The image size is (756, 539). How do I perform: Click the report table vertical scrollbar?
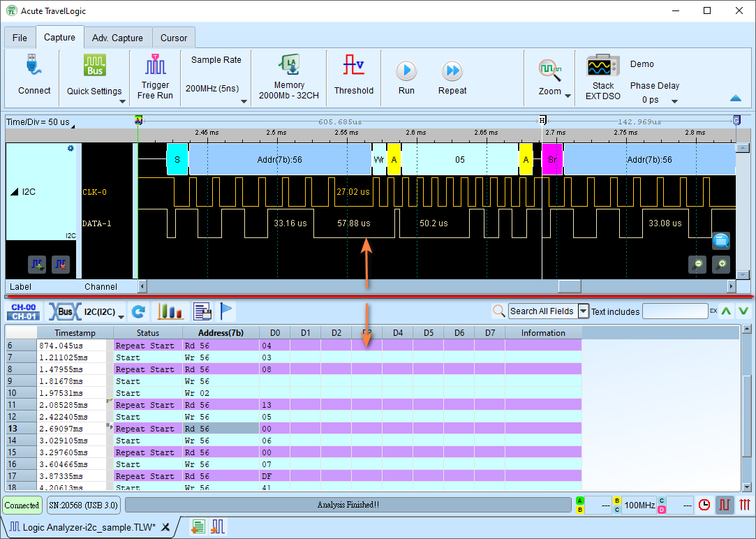point(746,416)
